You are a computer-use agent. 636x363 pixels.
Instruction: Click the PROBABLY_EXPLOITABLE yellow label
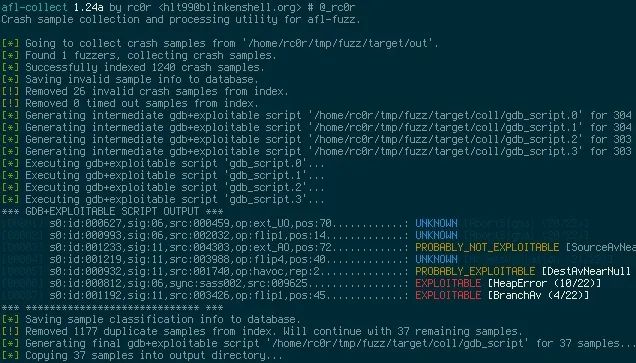[475, 271]
